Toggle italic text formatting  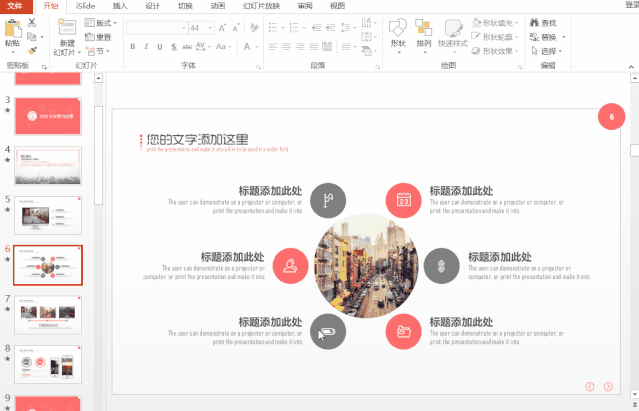tap(146, 46)
